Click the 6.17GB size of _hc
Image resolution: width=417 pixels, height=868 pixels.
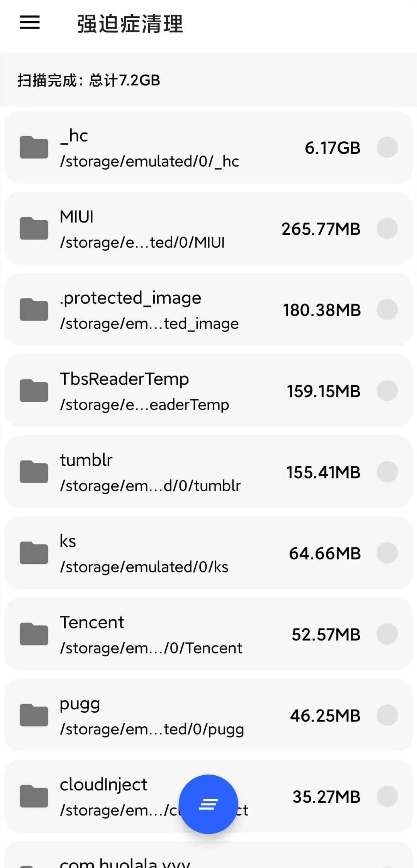(332, 148)
